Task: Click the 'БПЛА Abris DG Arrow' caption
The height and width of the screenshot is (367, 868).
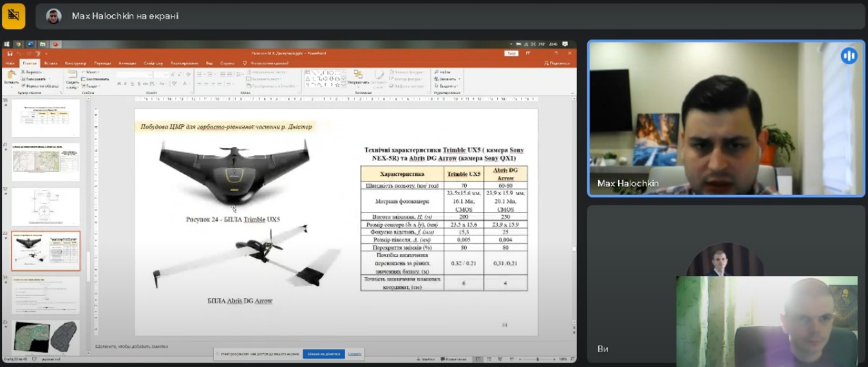Action: tap(240, 301)
